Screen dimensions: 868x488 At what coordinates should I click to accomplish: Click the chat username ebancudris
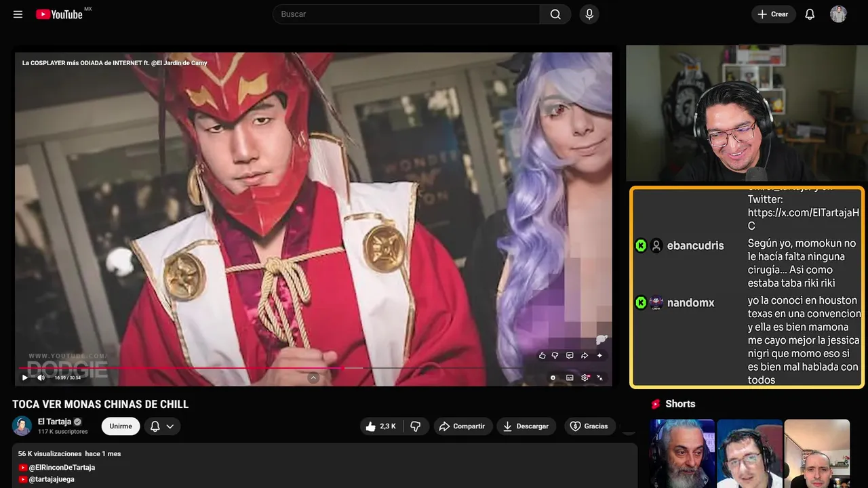point(695,246)
